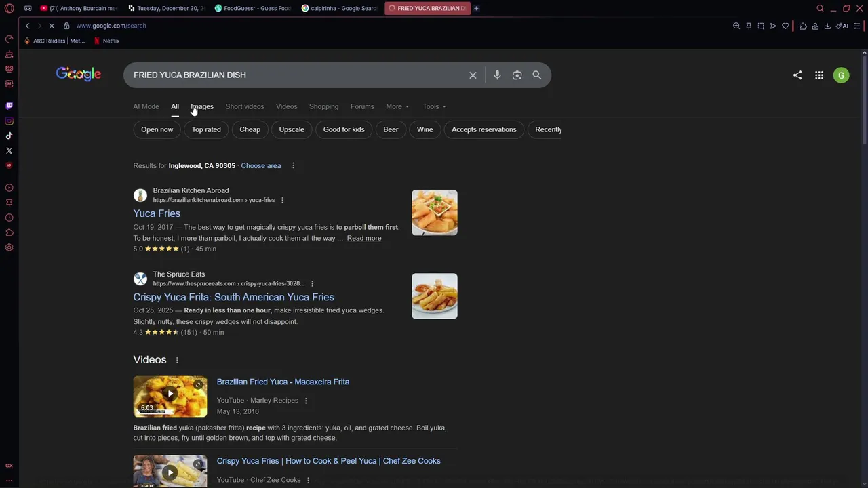Toggle Accepts reservations filter chip

[484, 129]
